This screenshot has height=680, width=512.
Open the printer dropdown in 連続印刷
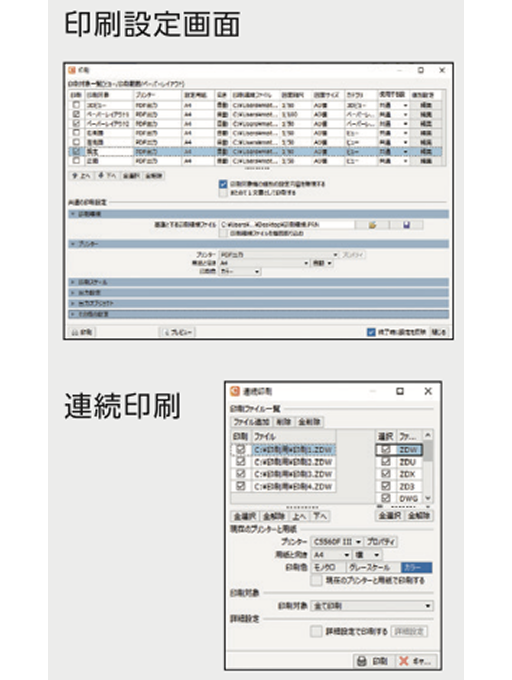click(x=337, y=542)
